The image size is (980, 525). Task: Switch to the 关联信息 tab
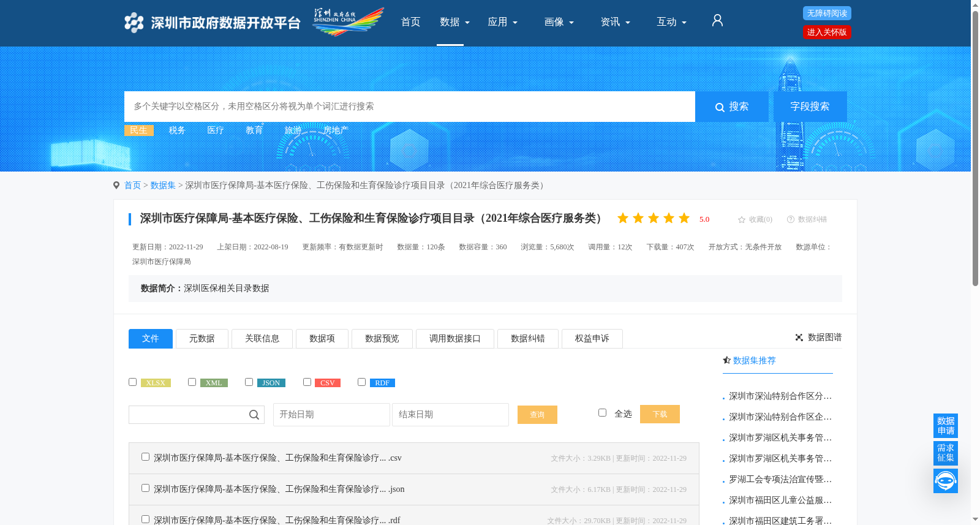262,339
